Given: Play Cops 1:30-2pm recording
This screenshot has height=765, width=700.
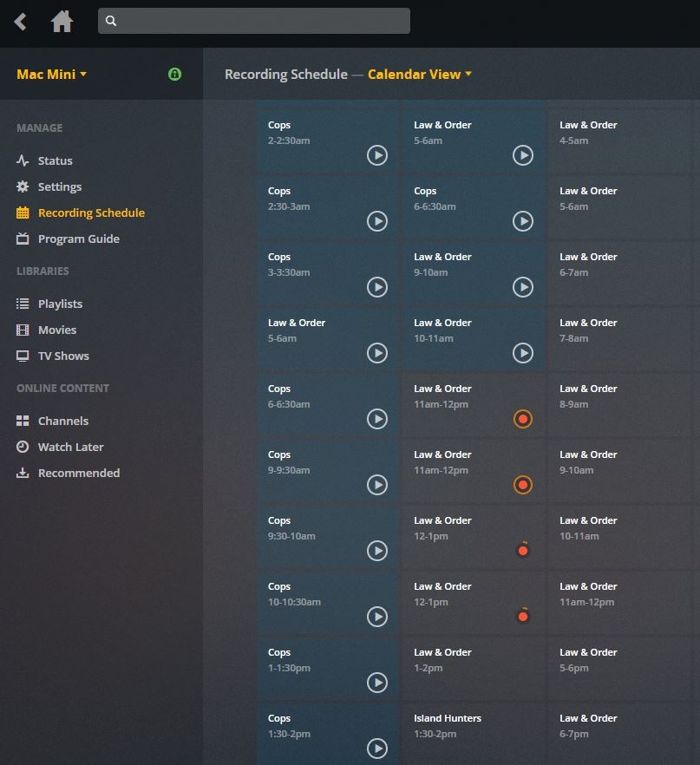Looking at the screenshot, I should tap(377, 748).
